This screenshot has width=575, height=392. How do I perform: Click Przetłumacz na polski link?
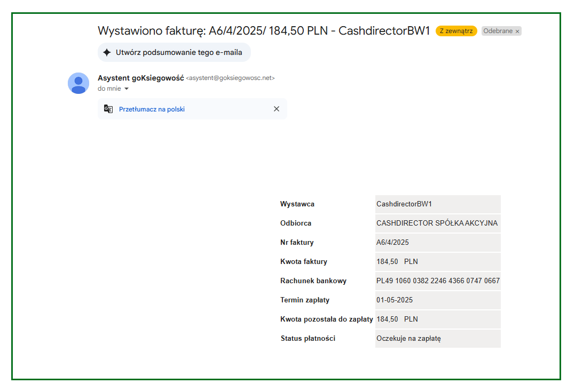click(x=152, y=109)
